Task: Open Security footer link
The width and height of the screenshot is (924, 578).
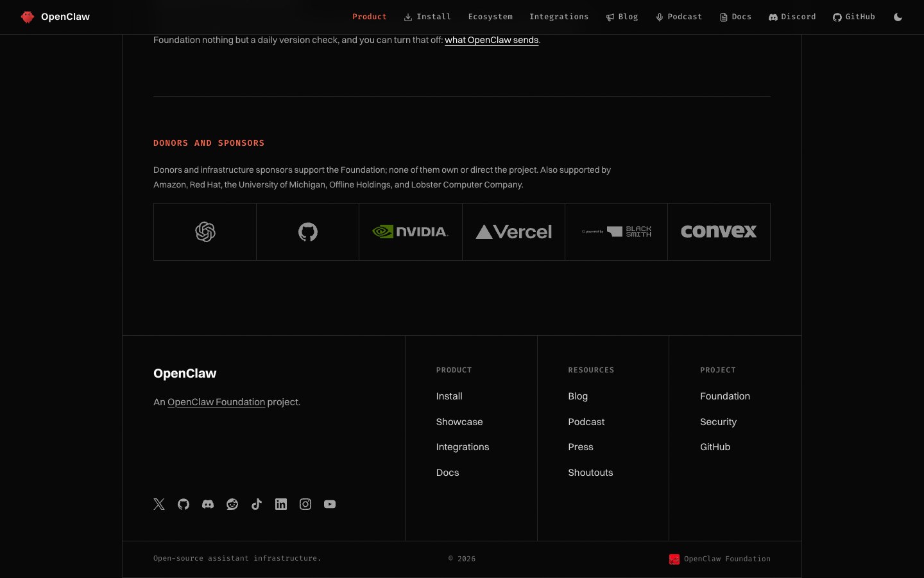Action: click(718, 422)
